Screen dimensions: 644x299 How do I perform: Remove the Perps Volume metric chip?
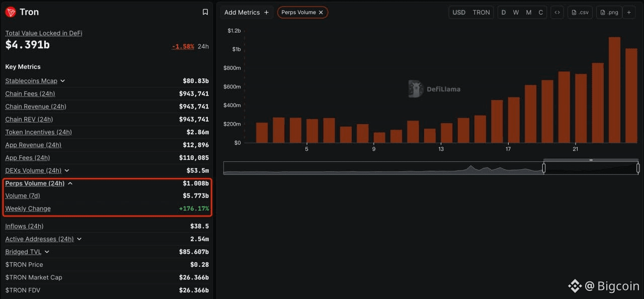tap(321, 13)
